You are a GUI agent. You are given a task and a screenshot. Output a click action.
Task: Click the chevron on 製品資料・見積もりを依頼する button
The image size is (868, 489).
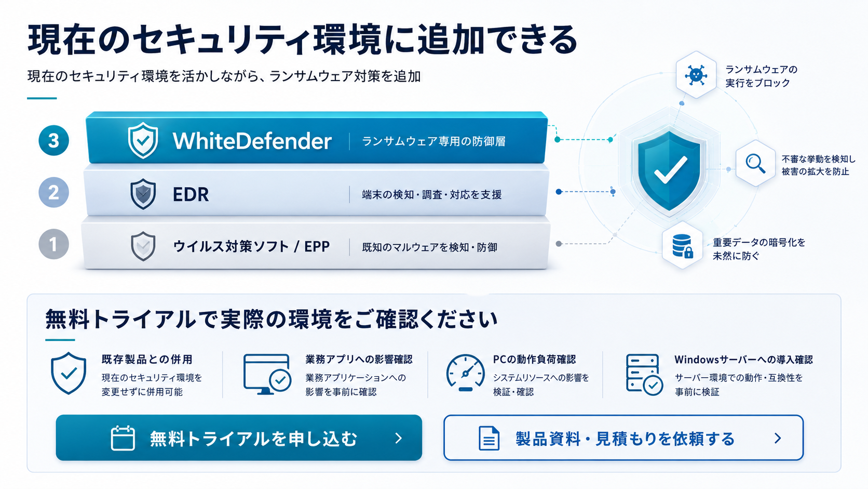pos(778,438)
